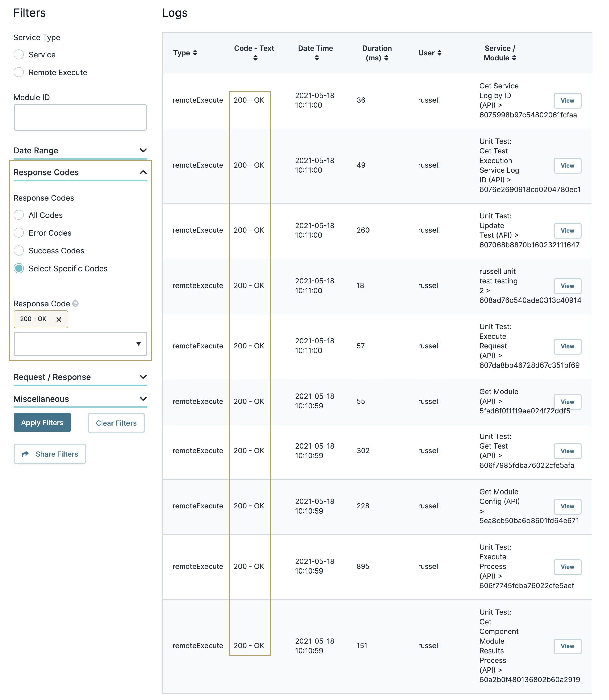
Task: Click duration value 228
Action: [363, 506]
